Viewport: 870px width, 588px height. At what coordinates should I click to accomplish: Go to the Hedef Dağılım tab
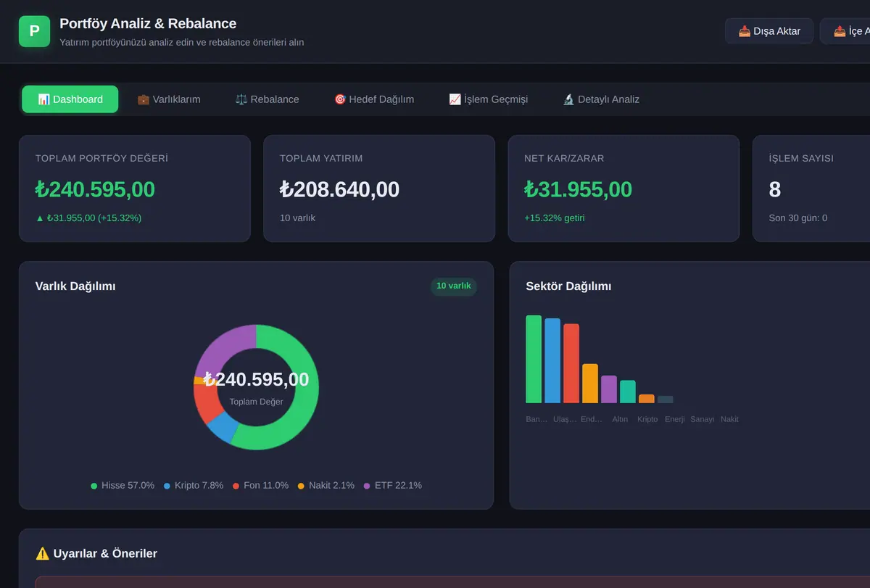(x=374, y=99)
